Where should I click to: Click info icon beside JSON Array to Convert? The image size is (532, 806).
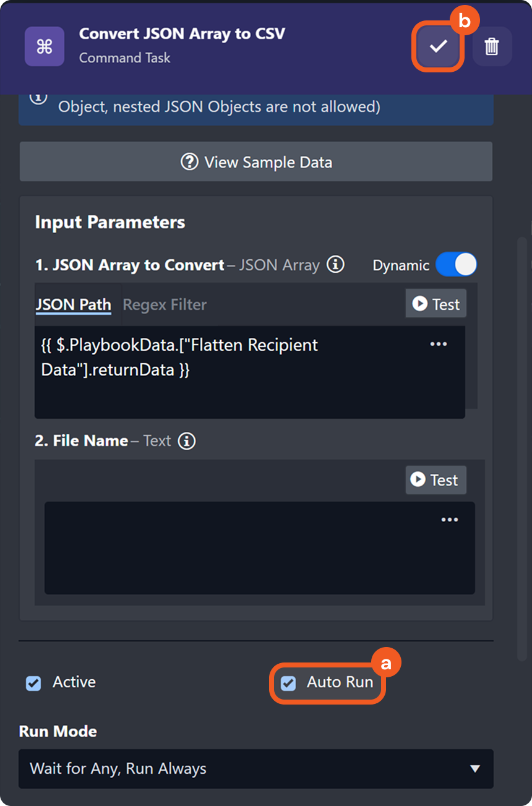pos(335,265)
